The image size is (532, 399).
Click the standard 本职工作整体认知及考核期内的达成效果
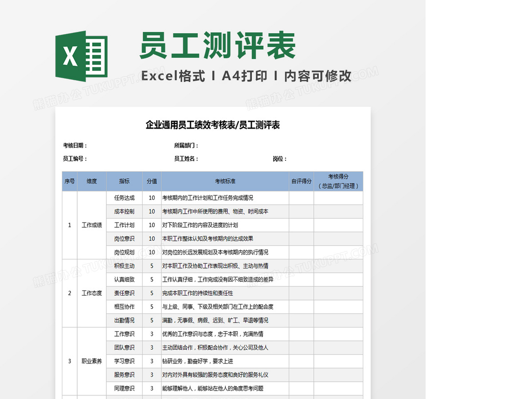(x=208, y=239)
